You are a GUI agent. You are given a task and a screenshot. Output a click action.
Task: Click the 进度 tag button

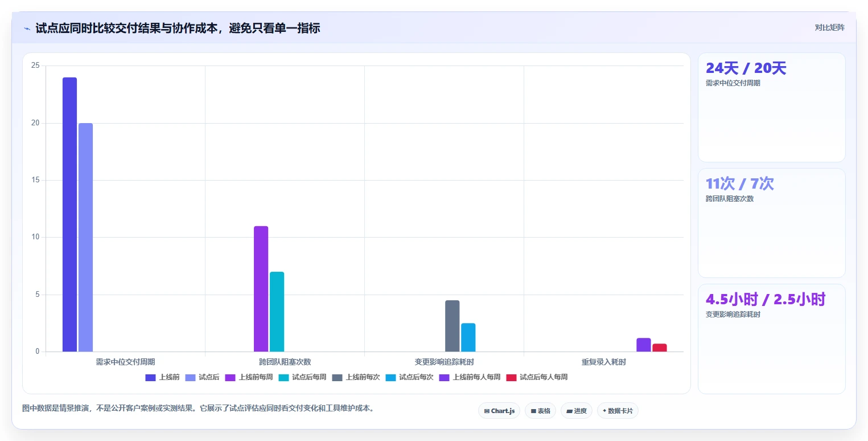(577, 411)
